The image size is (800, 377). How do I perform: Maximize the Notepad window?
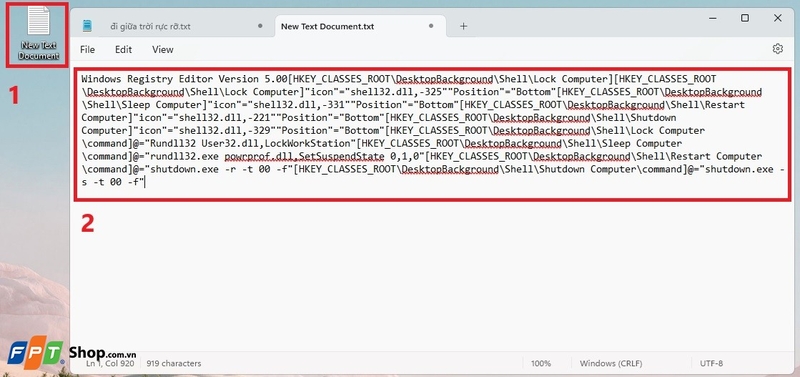(745, 18)
